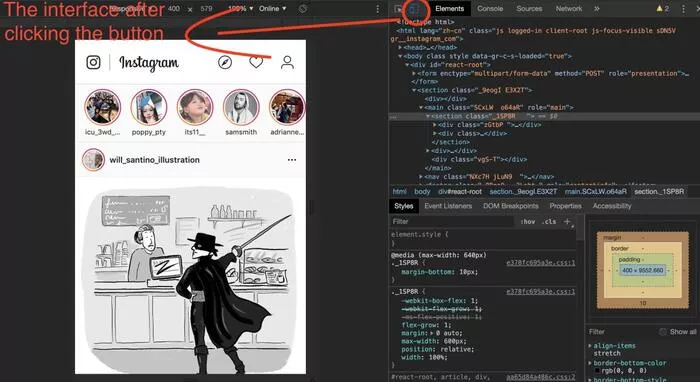Click the Styles Filter input field
The width and height of the screenshot is (700, 382).
(x=452, y=221)
